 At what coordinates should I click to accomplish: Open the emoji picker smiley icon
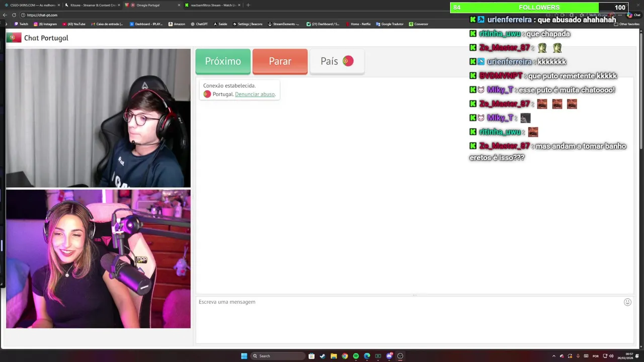[627, 302]
